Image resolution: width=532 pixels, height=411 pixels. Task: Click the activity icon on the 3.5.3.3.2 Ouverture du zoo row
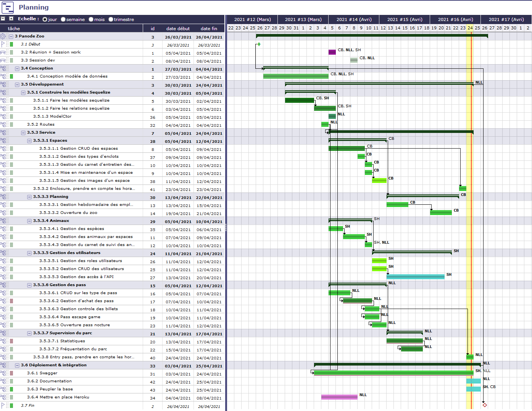[x=3, y=213]
